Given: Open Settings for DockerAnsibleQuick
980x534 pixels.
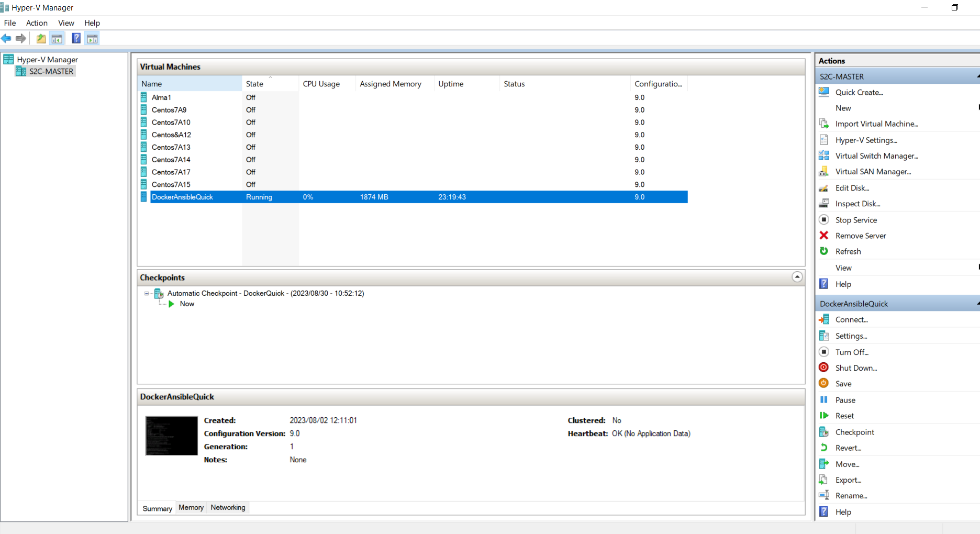Looking at the screenshot, I should (851, 336).
